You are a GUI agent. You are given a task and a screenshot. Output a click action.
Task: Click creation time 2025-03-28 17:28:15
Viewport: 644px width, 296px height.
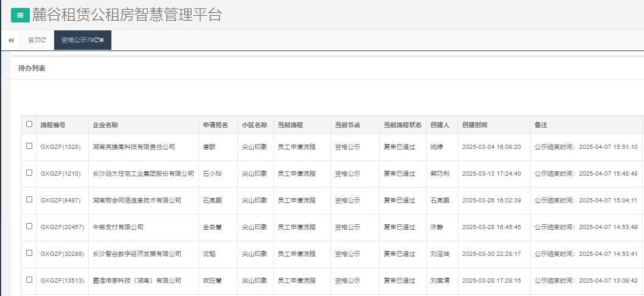[x=491, y=281]
